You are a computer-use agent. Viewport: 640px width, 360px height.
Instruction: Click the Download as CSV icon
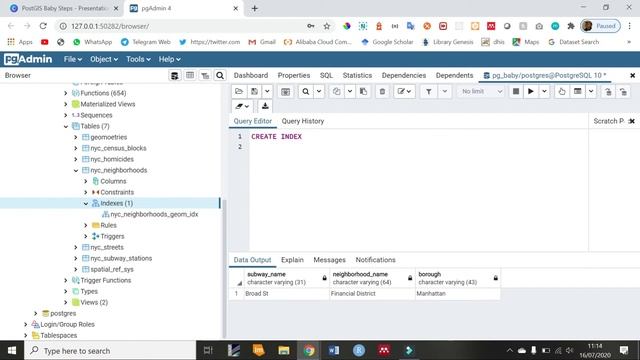[x=265, y=106]
